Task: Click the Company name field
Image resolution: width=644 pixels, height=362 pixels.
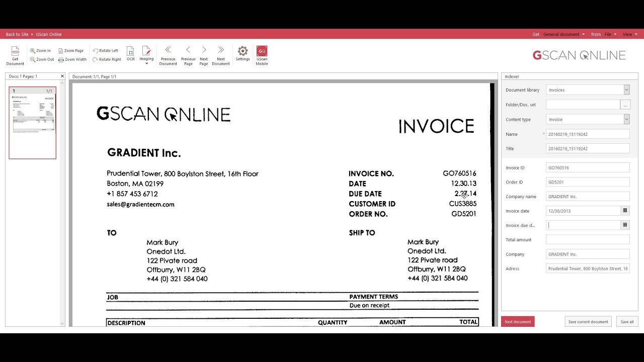Action: 588,197
